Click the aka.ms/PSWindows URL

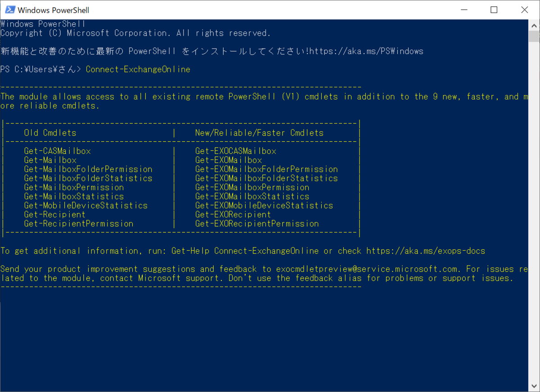coord(367,51)
